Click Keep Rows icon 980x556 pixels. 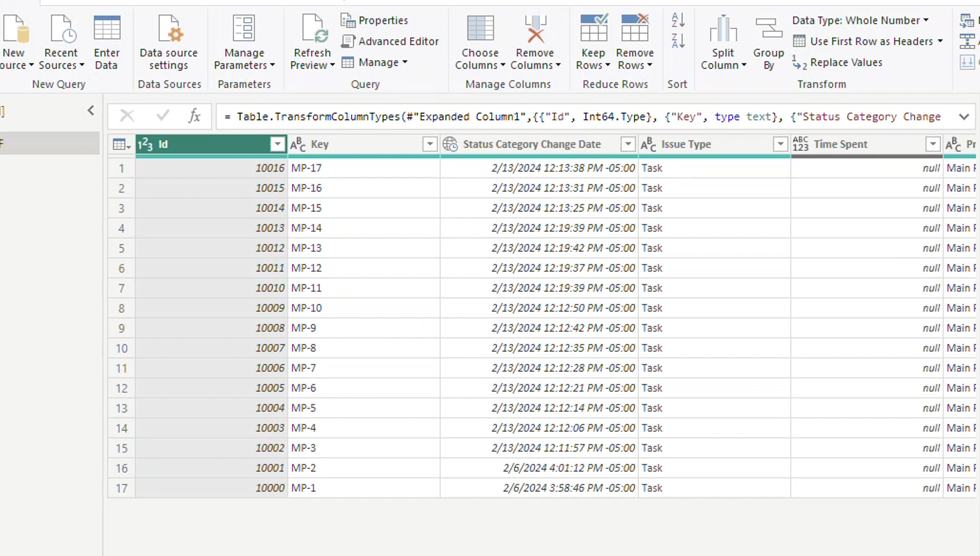pyautogui.click(x=593, y=27)
